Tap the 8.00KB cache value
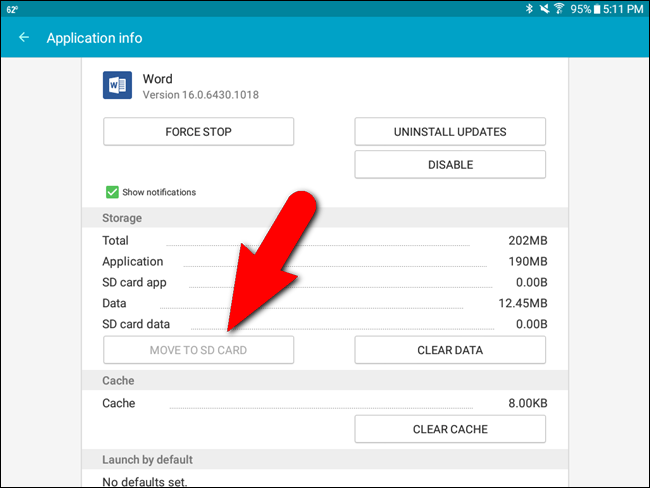The image size is (650, 488). (528, 403)
